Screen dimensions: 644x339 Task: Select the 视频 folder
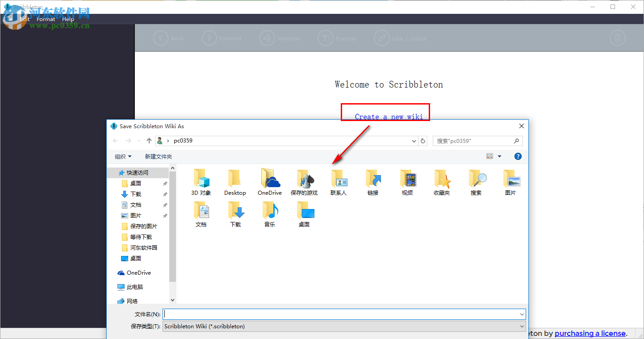coord(407,182)
